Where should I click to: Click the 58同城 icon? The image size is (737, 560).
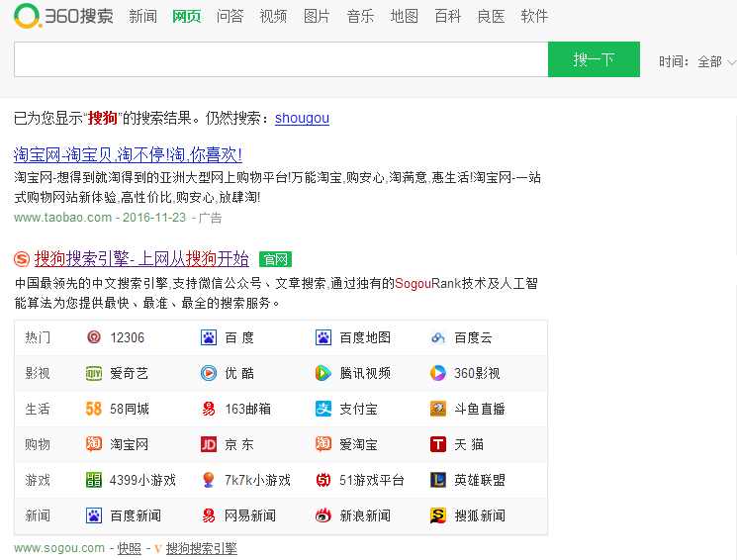[94, 409]
